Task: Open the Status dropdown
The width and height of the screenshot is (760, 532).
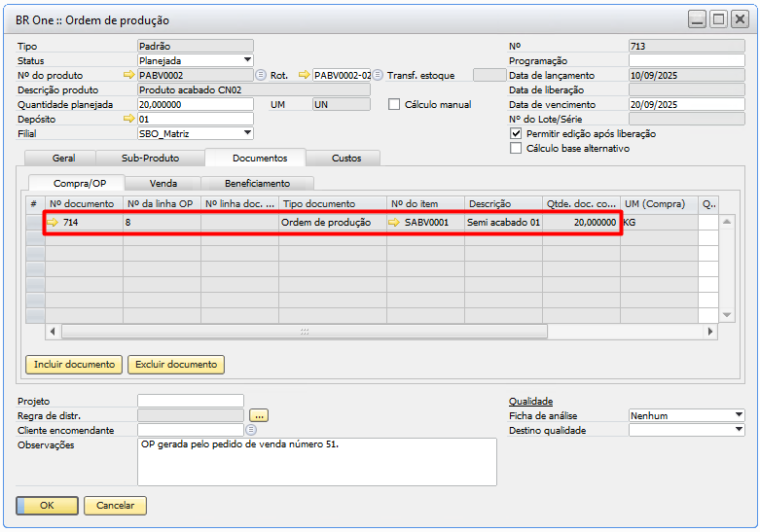Action: (247, 60)
